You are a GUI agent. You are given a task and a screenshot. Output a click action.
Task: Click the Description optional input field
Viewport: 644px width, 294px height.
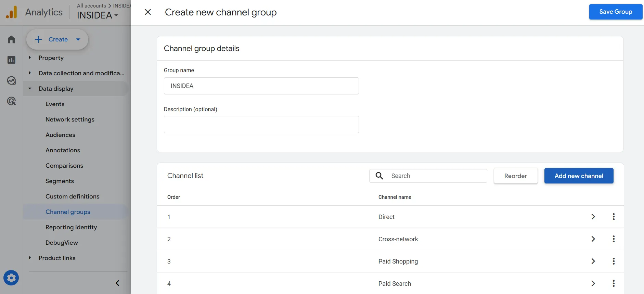point(261,125)
